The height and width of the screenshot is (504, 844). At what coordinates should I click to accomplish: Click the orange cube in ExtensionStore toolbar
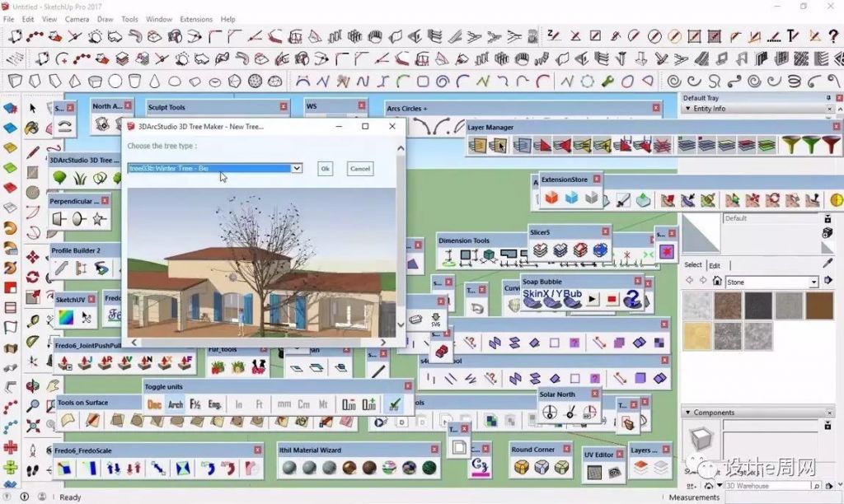tap(551, 198)
